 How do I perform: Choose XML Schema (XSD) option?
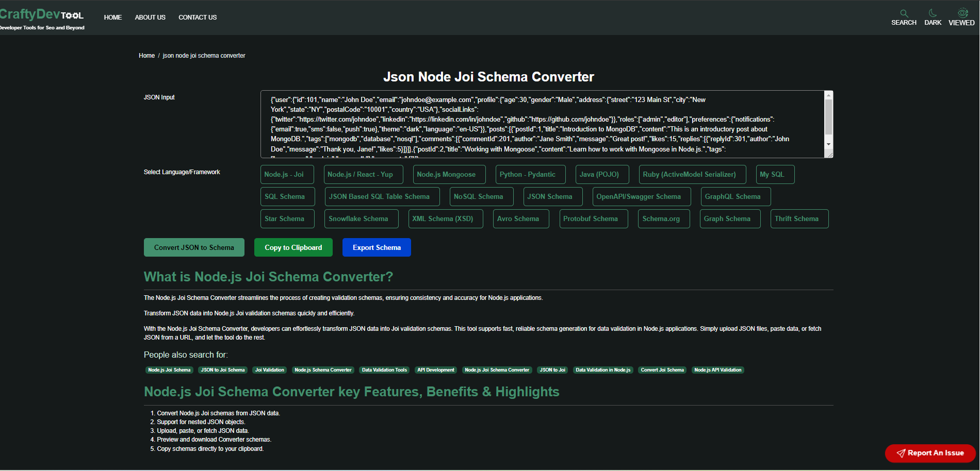click(446, 219)
